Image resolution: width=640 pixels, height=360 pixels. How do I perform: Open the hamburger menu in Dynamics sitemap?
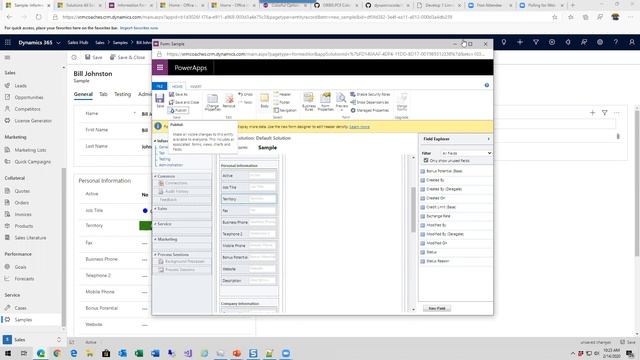(x=7, y=58)
